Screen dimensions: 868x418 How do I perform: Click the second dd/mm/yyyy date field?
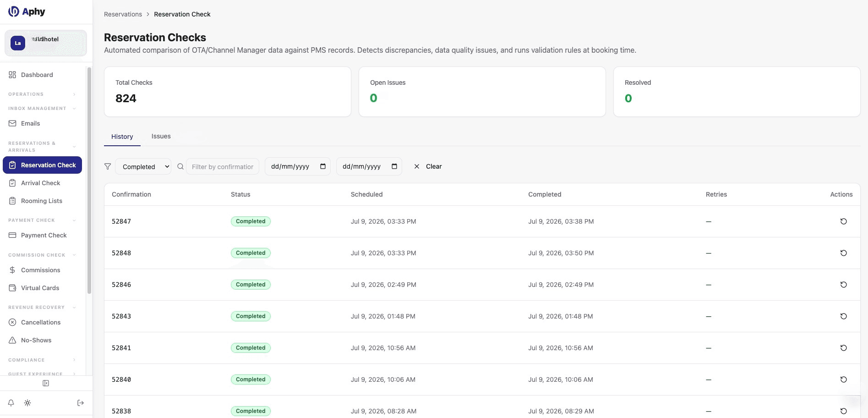pos(369,166)
